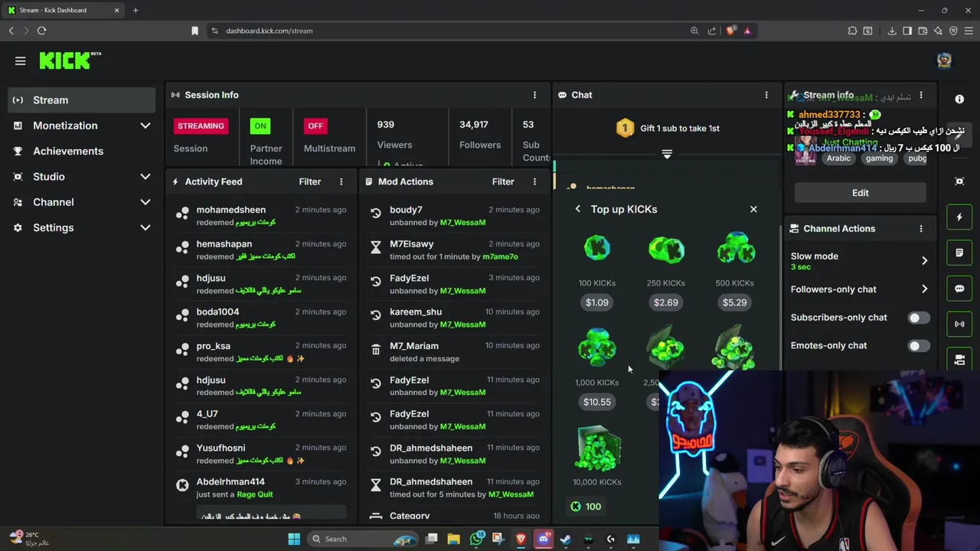Click the screen capture rail icon

tap(959, 181)
